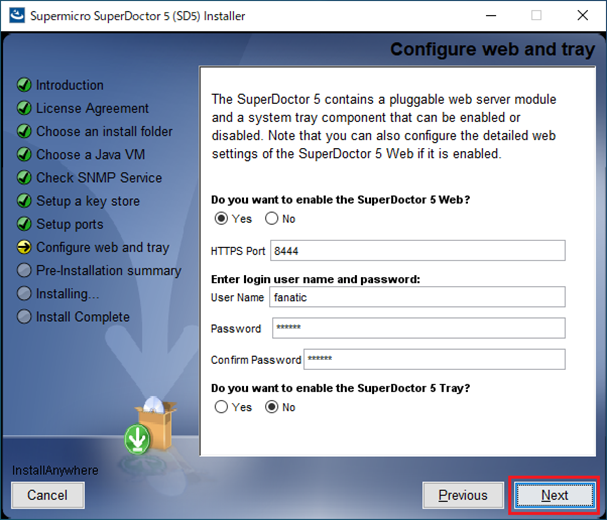Click the Check SNMP Service step
This screenshot has height=520, width=607.
[x=99, y=178]
